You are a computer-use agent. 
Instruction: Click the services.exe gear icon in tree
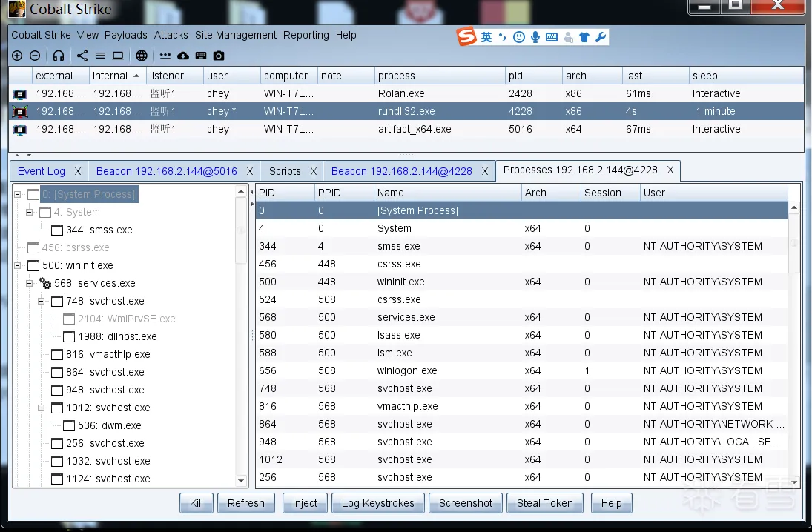45,284
